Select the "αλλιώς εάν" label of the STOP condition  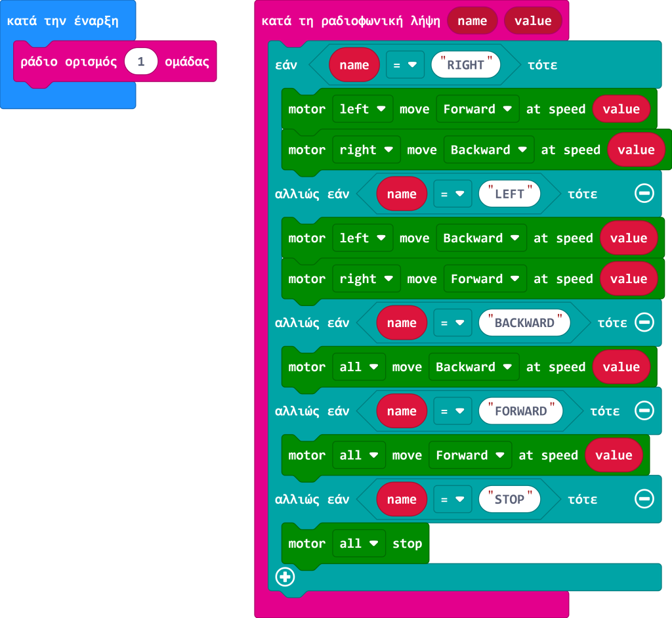(x=312, y=499)
